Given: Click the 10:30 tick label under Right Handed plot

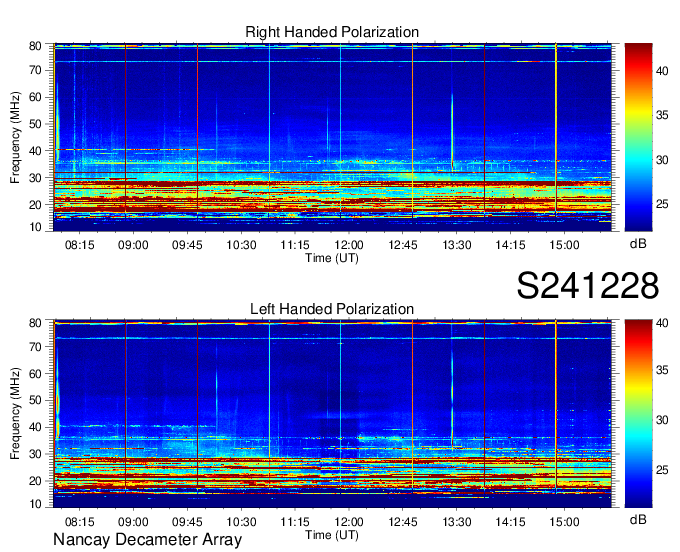Looking at the screenshot, I should [241, 245].
